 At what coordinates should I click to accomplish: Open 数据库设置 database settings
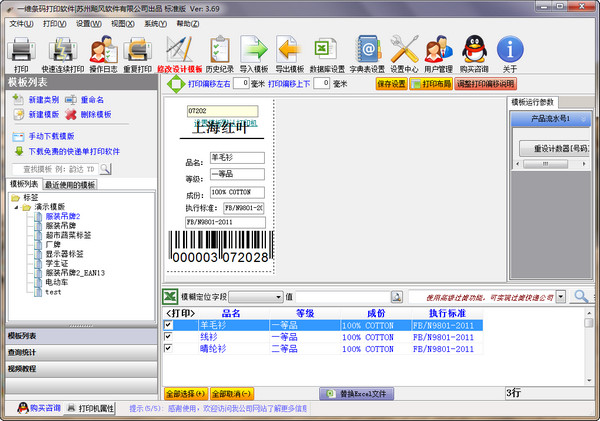click(327, 54)
